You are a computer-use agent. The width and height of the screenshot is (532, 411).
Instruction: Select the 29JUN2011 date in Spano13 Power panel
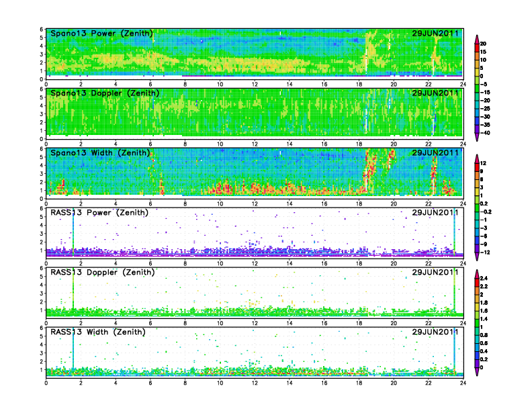click(435, 34)
